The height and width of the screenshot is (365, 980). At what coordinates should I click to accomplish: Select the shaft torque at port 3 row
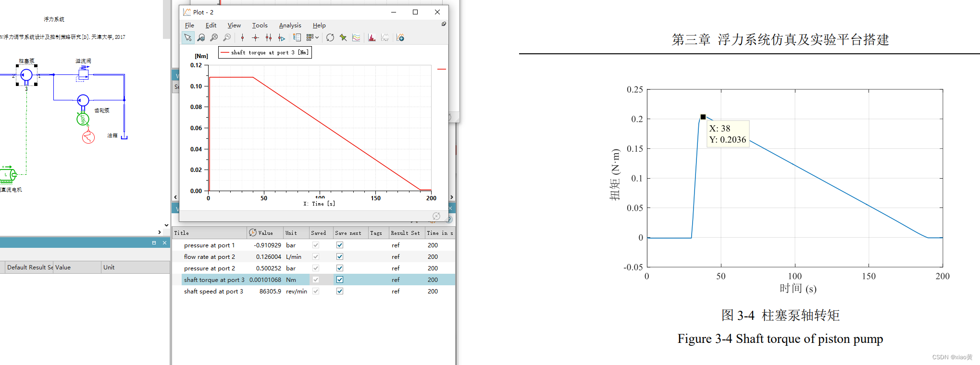click(x=314, y=280)
